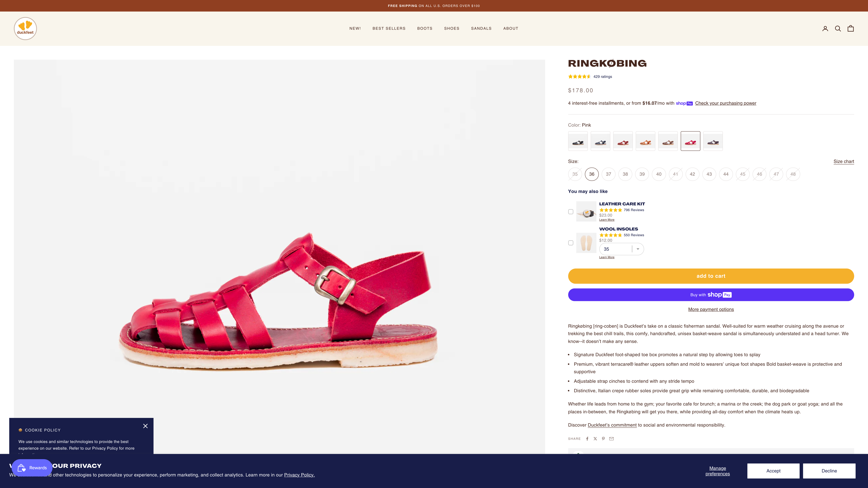Open More payment options link
868x488 pixels.
[711, 309]
